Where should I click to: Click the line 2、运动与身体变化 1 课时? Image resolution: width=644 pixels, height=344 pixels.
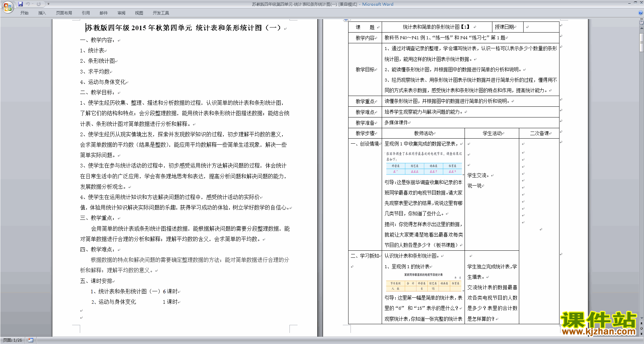135,302
